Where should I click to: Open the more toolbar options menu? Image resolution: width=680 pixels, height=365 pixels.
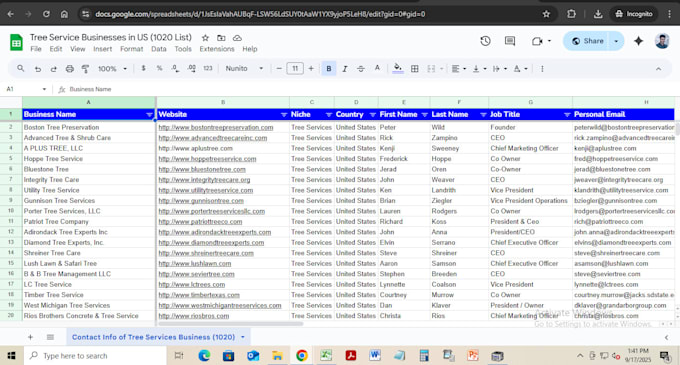tap(542, 68)
